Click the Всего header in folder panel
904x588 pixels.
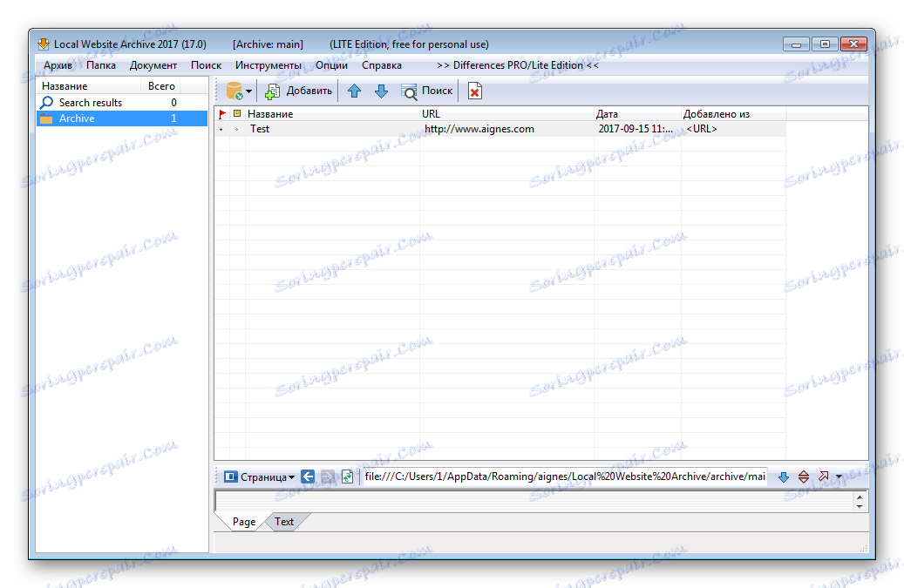(x=161, y=86)
